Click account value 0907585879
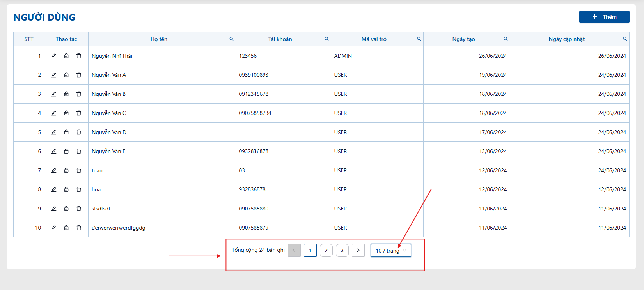The width and height of the screenshot is (644, 290). coord(254,228)
